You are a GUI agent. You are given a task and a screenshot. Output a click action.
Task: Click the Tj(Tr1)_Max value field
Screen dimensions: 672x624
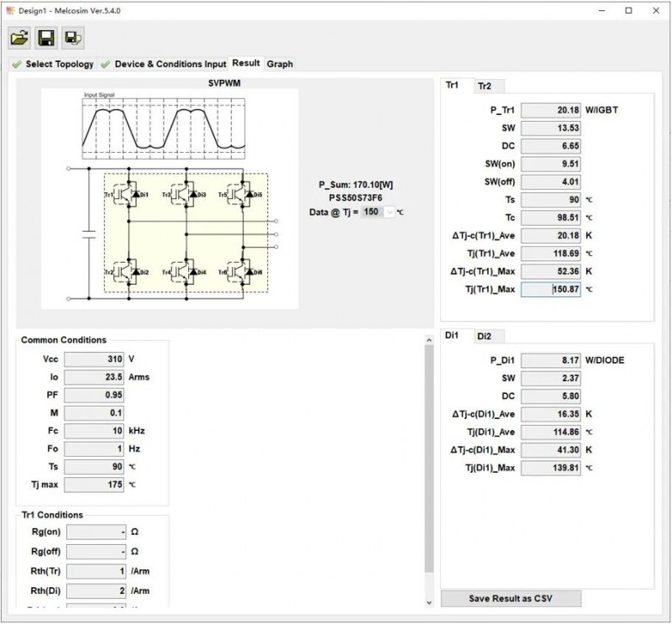pyautogui.click(x=550, y=290)
